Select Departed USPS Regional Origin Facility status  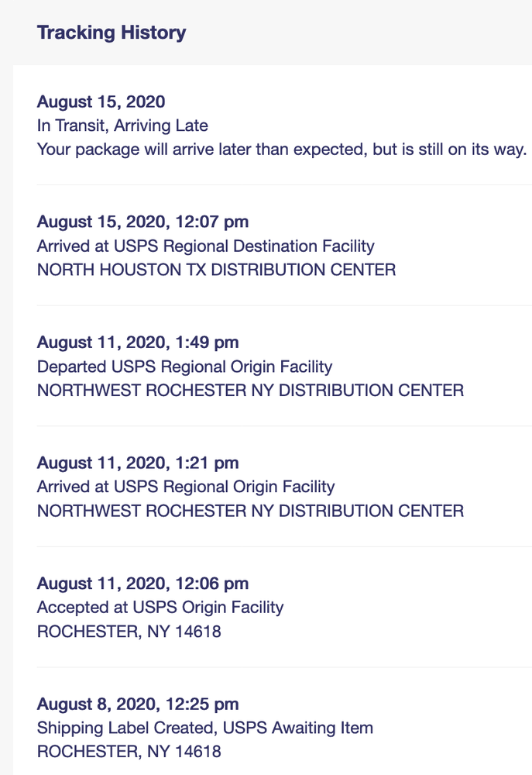[184, 366]
